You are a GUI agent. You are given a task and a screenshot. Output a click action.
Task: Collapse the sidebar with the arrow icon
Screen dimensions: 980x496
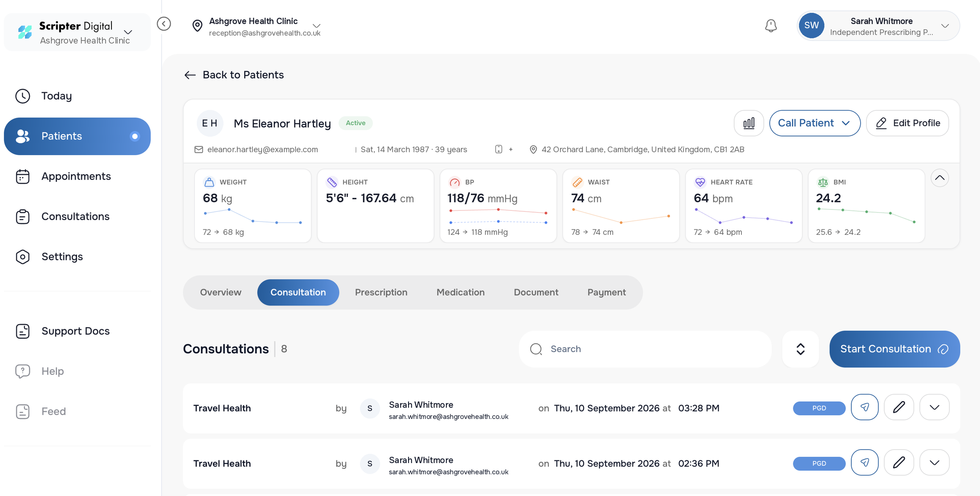click(x=164, y=24)
